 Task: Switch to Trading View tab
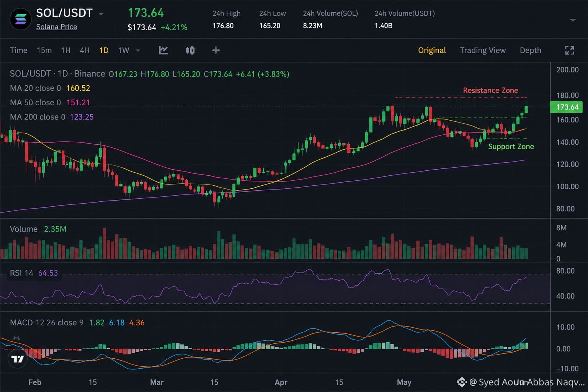(x=483, y=50)
